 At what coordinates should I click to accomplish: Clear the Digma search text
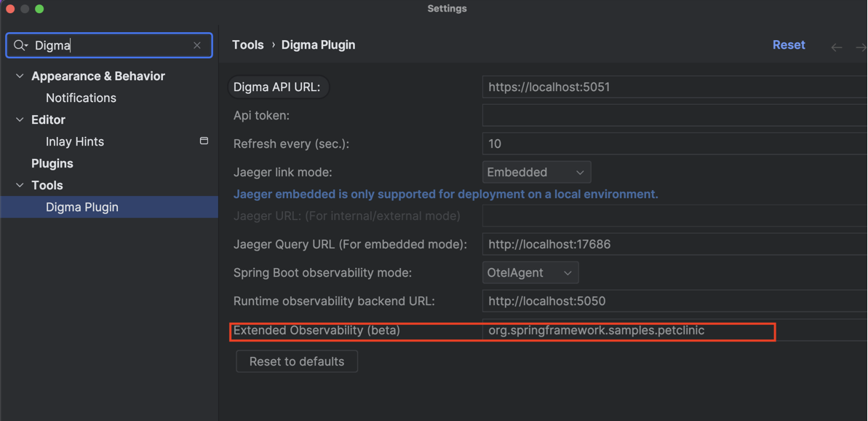(x=197, y=45)
